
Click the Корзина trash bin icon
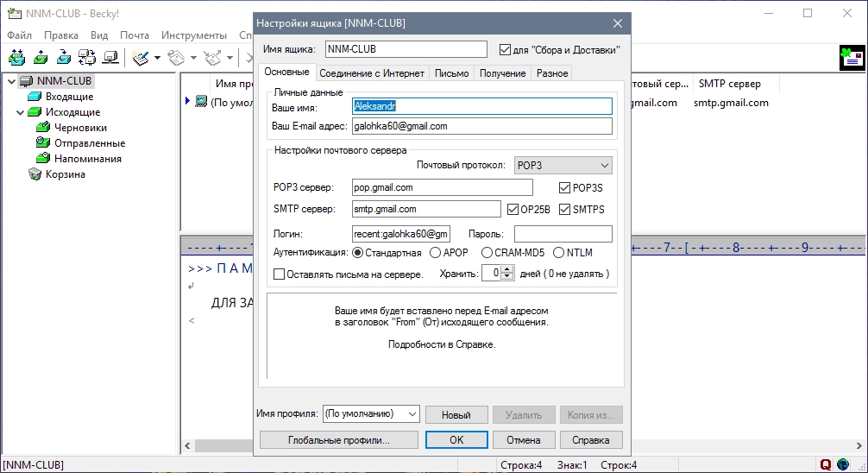click(x=35, y=174)
